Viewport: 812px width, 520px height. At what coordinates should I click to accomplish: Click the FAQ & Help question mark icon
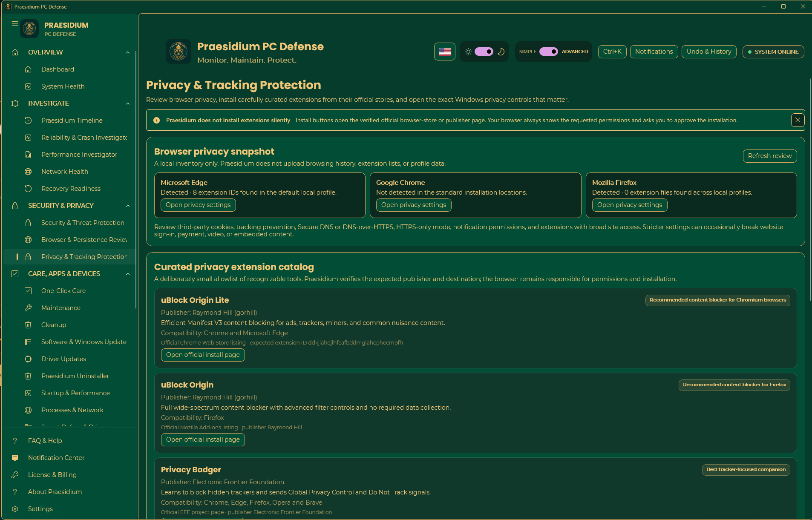coord(15,441)
